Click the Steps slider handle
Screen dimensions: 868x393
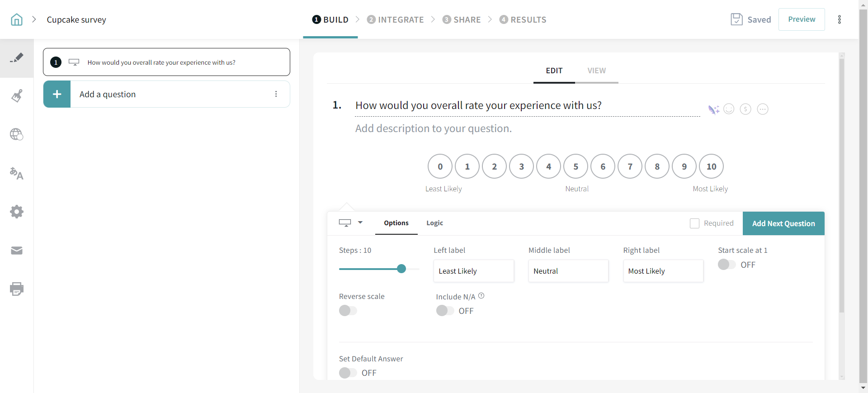click(x=401, y=269)
